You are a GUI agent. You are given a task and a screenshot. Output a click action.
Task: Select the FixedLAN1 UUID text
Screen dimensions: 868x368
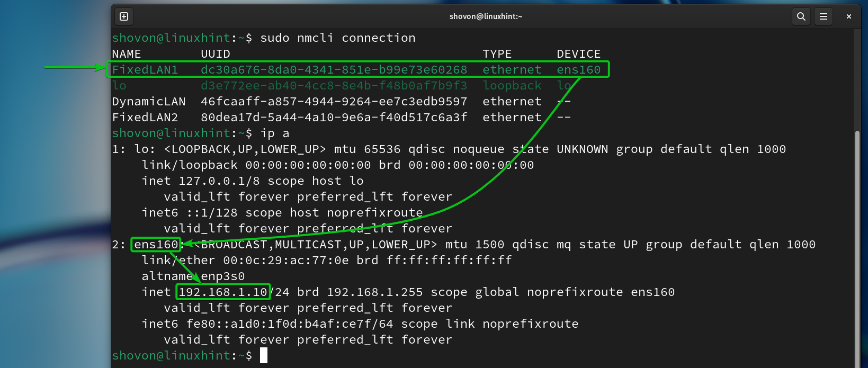click(x=334, y=69)
